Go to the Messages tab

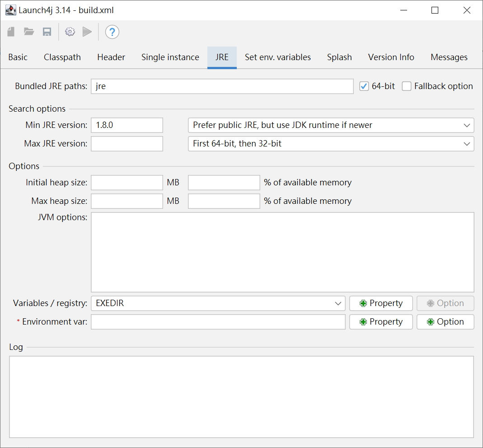449,57
